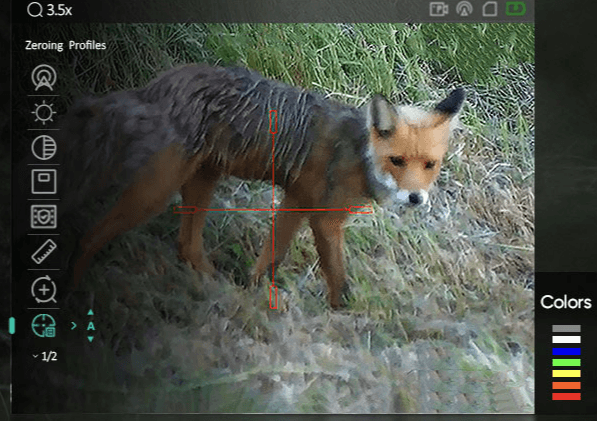Screen dimensions: 597x421
Task: Expand the 1/2 menu page chevron
Action: (35, 356)
